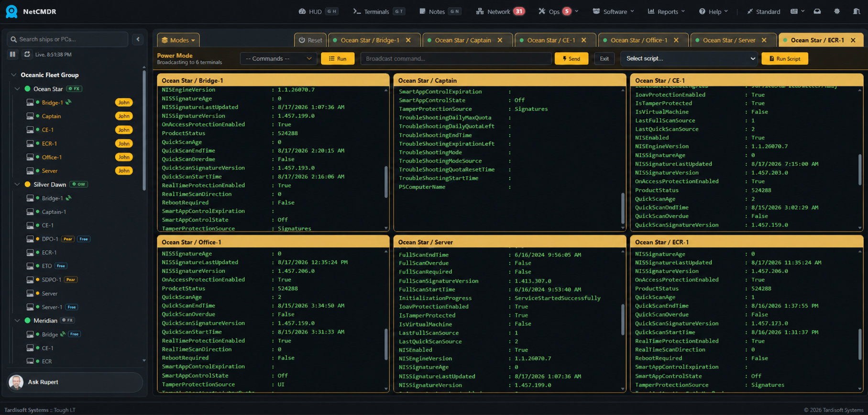Close the Ocean Star / CE-1 tab
The height and width of the screenshot is (415, 868).
584,40
